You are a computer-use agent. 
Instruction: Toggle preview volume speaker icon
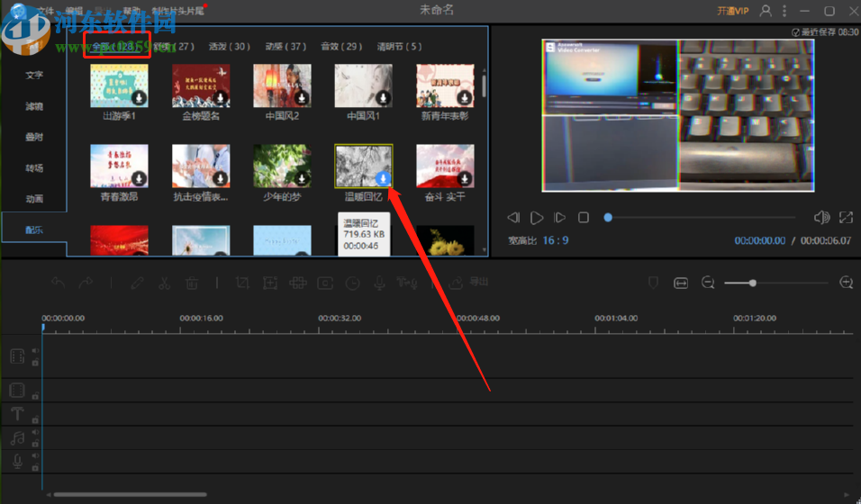click(821, 218)
